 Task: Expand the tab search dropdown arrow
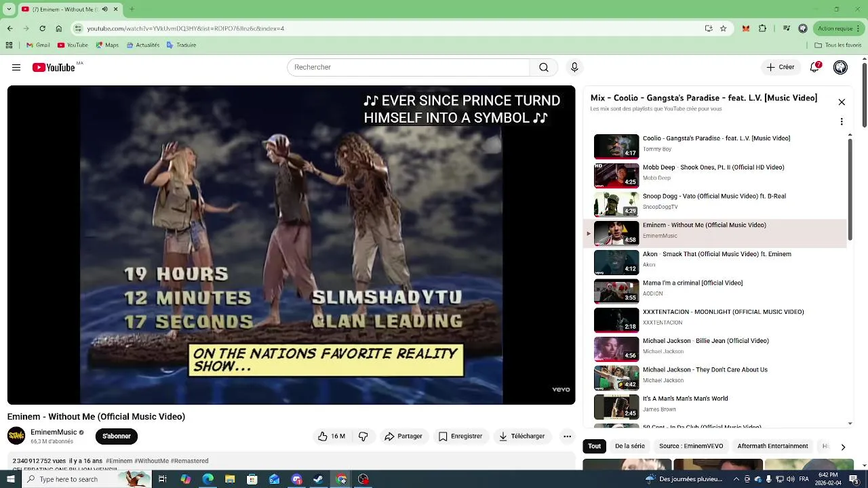9,9
